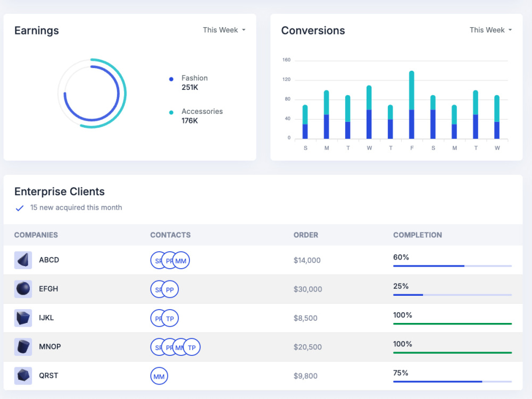Click the earnings donut chart
Viewport: 532px width, 399px height.
click(92, 93)
